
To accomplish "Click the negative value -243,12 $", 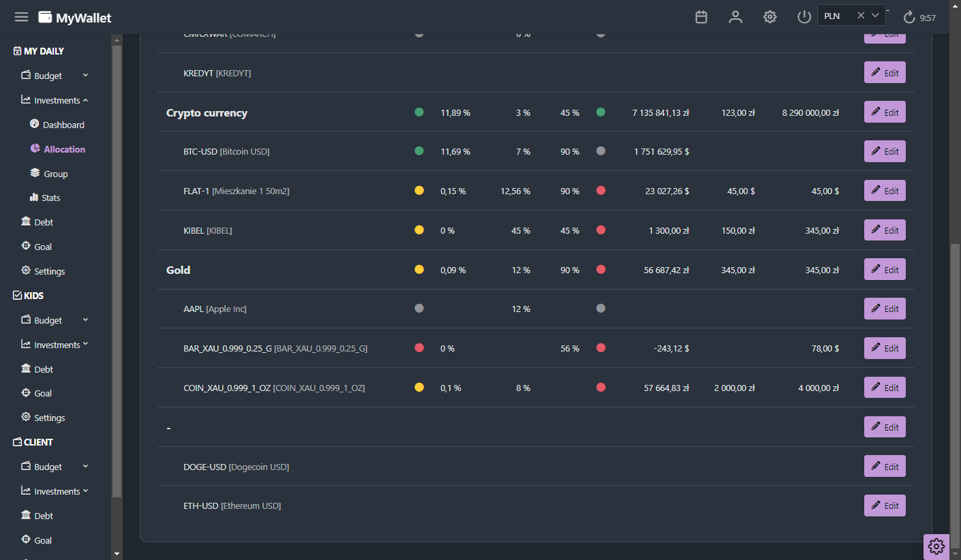I will click(x=671, y=349).
